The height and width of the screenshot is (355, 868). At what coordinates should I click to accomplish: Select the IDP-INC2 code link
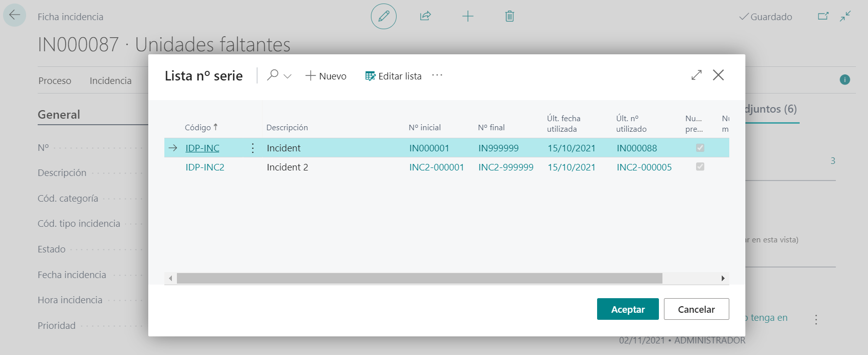coord(205,167)
